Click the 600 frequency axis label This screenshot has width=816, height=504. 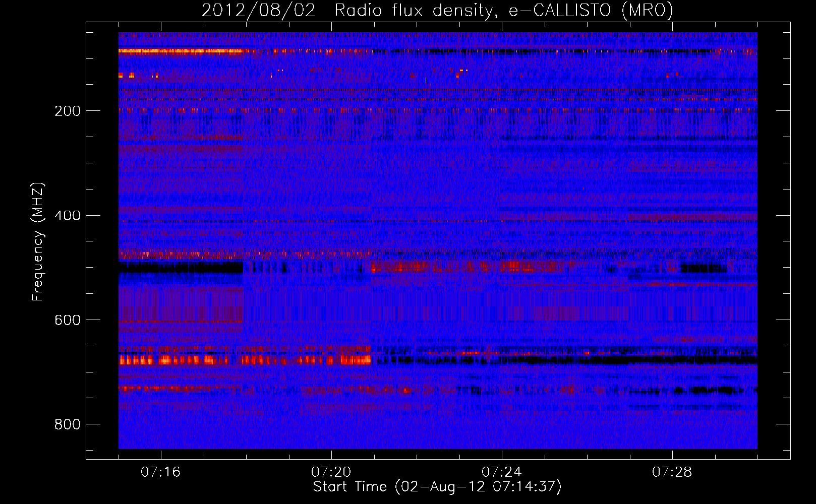68,320
